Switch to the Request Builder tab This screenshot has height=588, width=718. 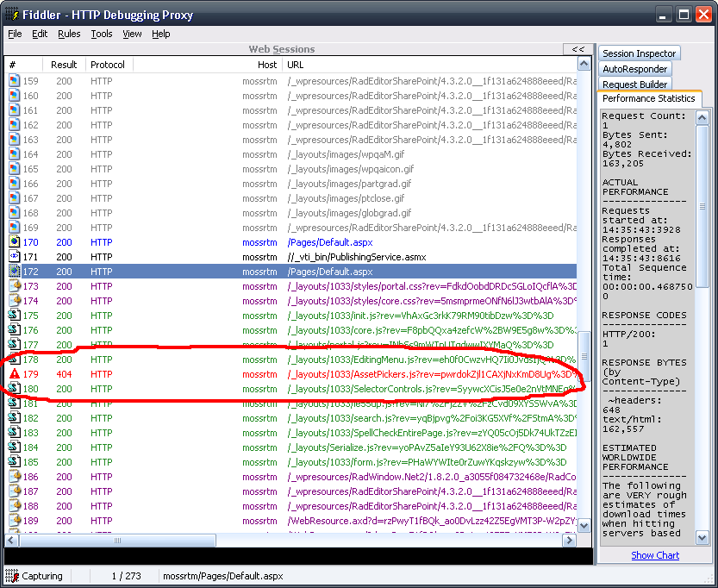(635, 84)
